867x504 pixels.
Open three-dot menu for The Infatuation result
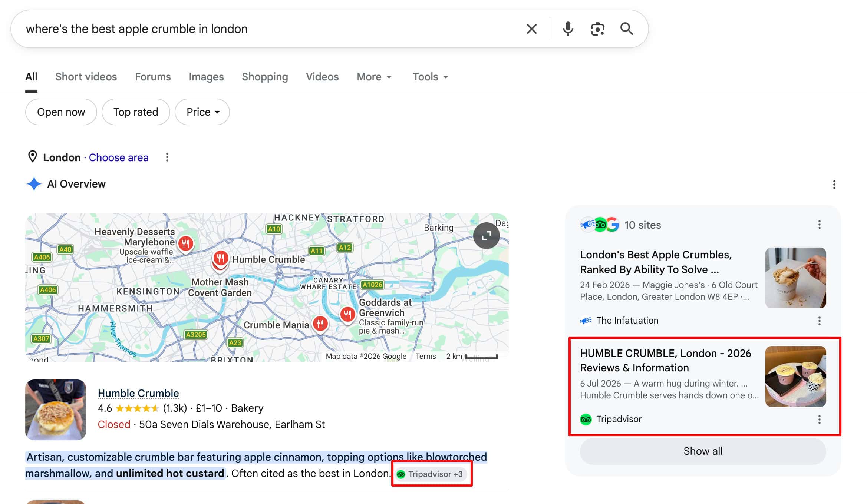(x=819, y=321)
